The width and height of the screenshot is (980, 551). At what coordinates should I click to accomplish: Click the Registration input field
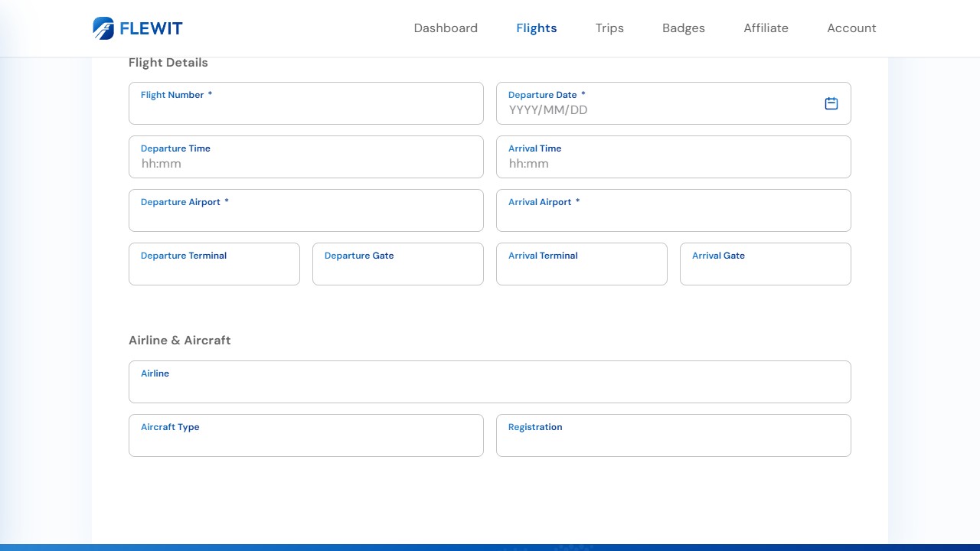pos(674,435)
